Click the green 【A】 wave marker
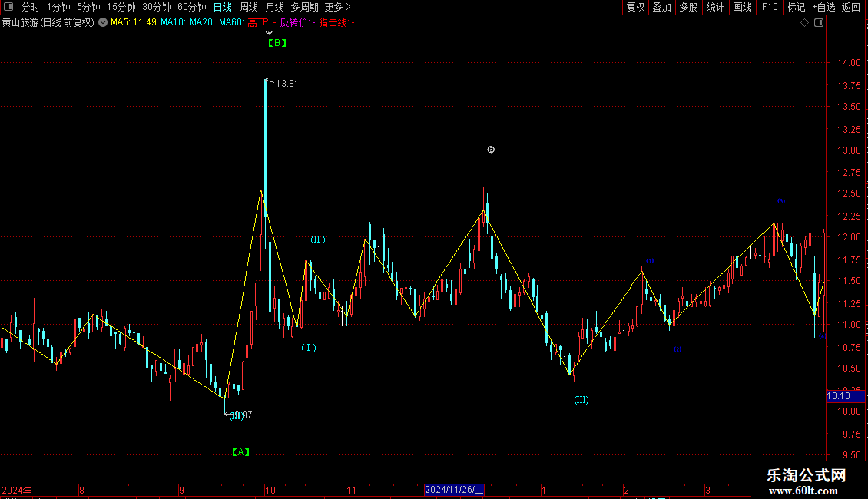Viewport: 868px width, 499px height. coord(240,452)
